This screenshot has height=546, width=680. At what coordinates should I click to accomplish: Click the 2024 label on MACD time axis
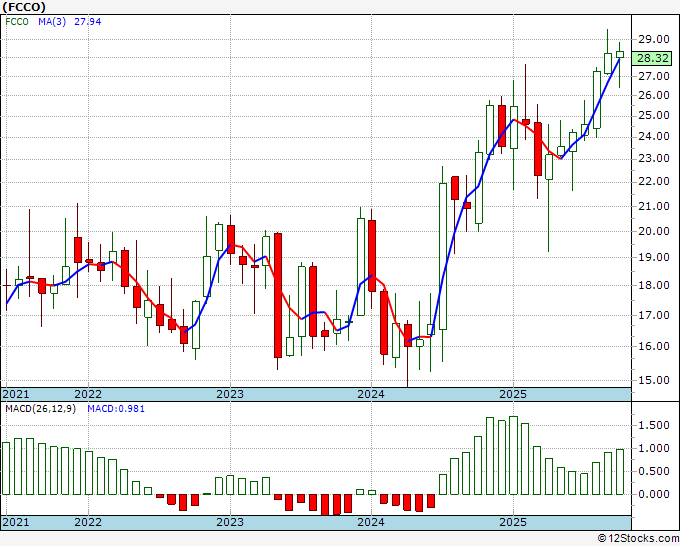371,522
